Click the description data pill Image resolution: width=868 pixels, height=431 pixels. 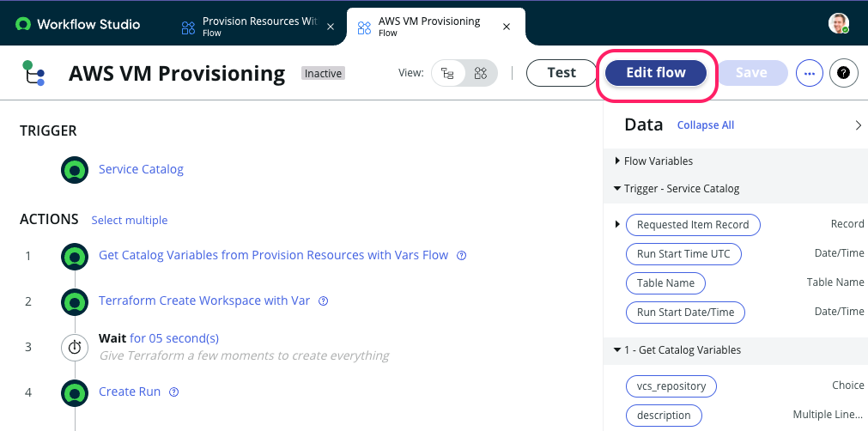click(664, 416)
